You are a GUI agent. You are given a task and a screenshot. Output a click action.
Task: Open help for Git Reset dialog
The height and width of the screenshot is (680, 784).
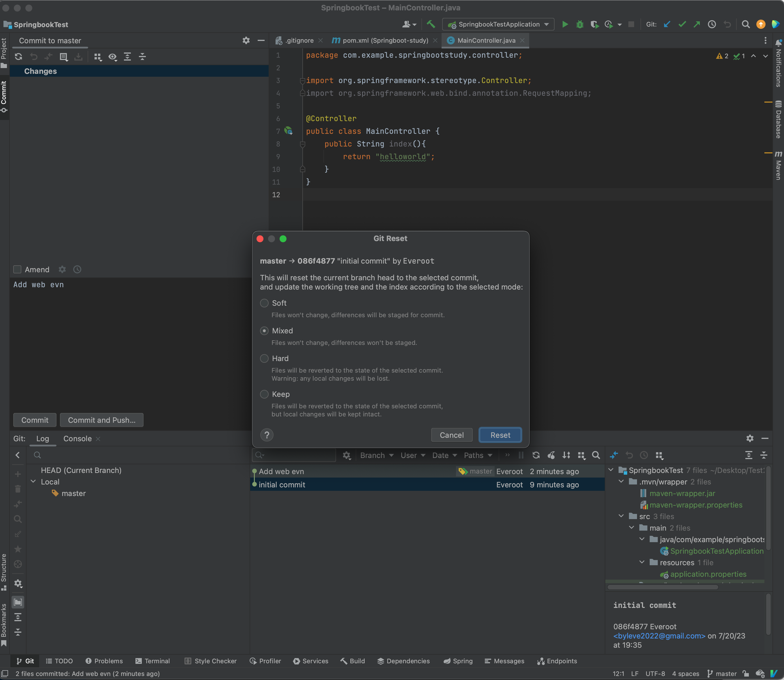[267, 435]
